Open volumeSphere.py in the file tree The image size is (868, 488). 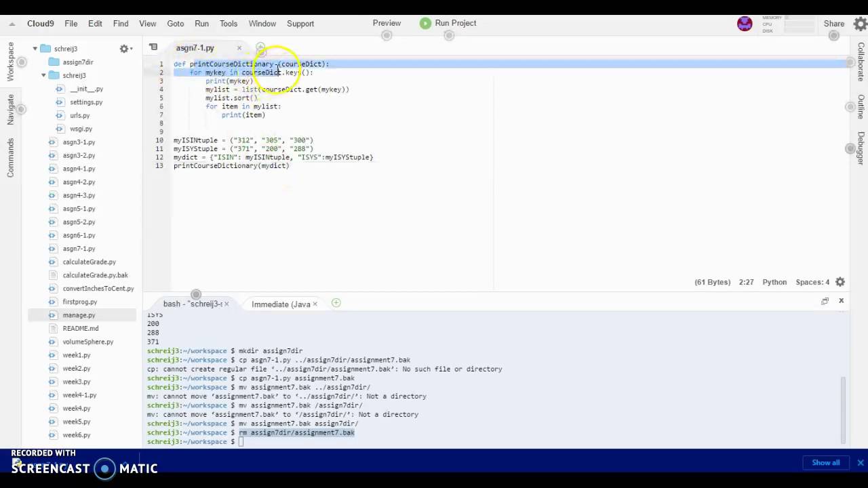(x=87, y=342)
